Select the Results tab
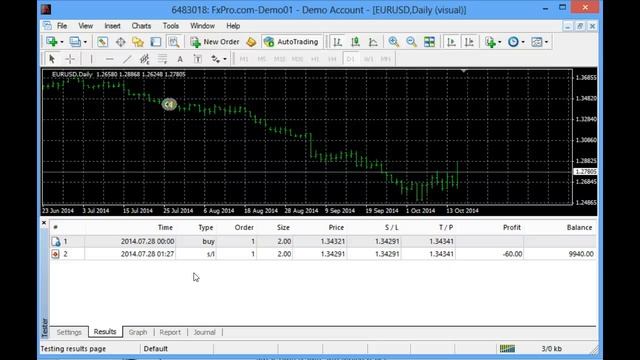 (x=105, y=331)
